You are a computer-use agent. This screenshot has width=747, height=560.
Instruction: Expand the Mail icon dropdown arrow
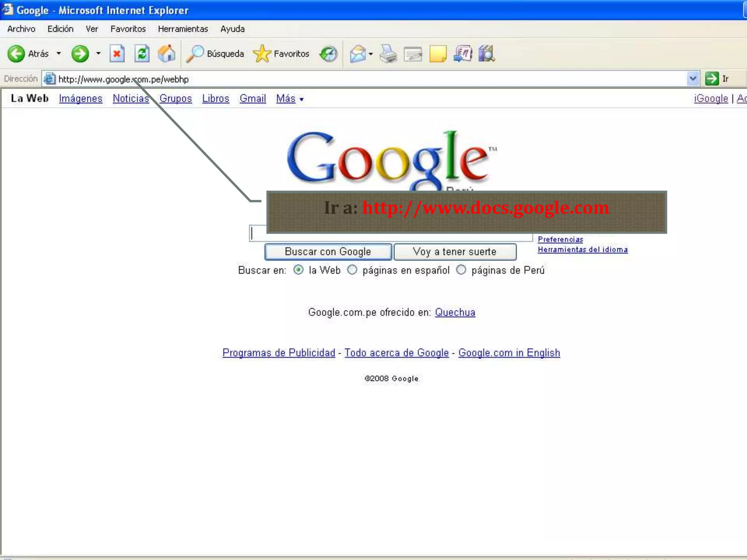pyautogui.click(x=371, y=54)
